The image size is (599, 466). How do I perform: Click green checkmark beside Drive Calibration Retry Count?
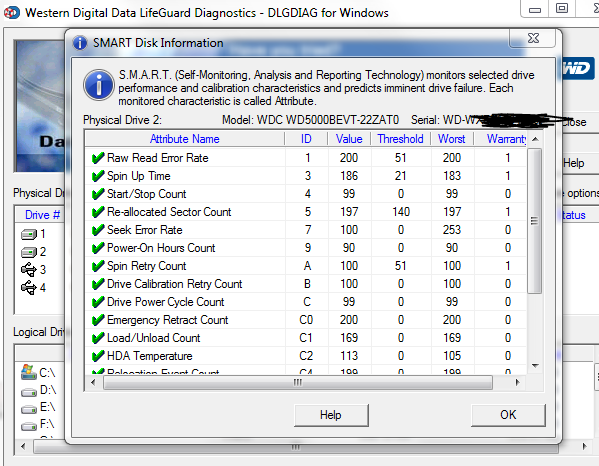pyautogui.click(x=98, y=284)
